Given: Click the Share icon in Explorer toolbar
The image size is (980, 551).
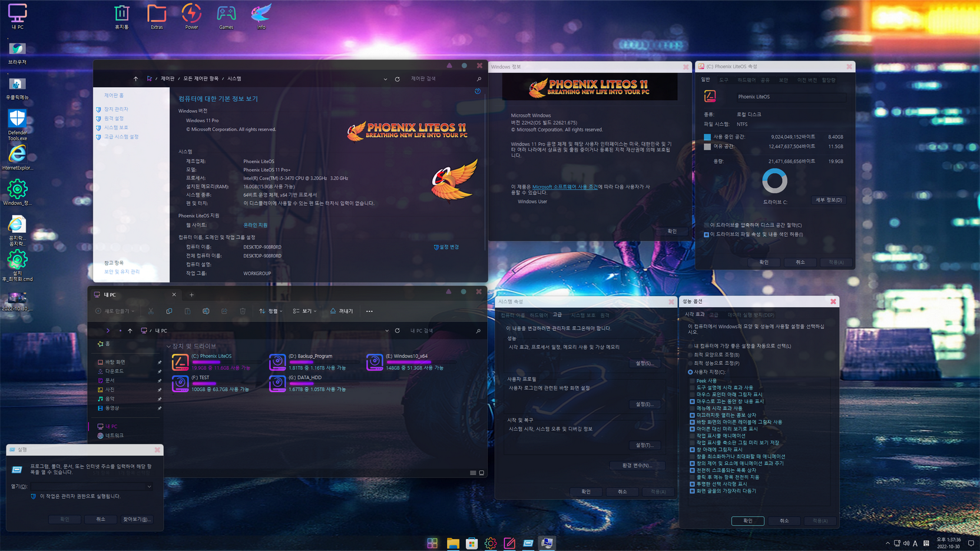Looking at the screenshot, I should tap(224, 311).
